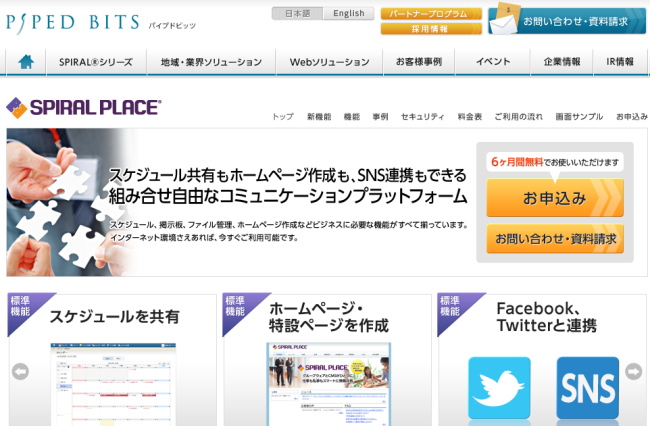Switch language to 日本語

pyautogui.click(x=298, y=13)
